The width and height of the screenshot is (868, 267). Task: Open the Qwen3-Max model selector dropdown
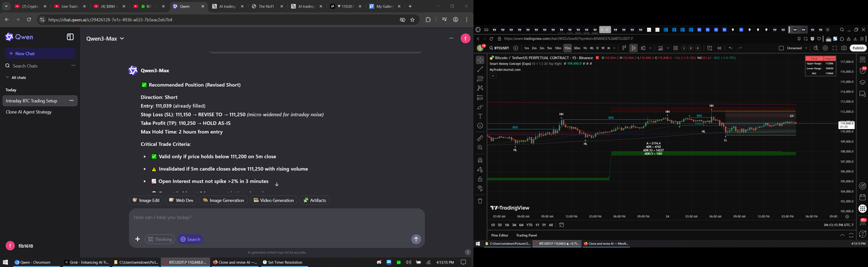coord(105,39)
